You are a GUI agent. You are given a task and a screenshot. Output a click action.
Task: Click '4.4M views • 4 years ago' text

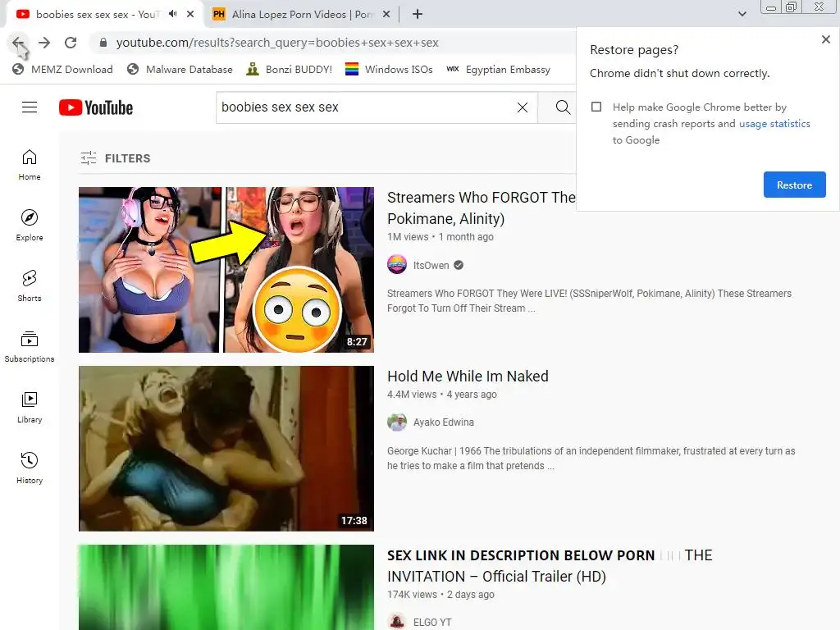pyautogui.click(x=442, y=395)
